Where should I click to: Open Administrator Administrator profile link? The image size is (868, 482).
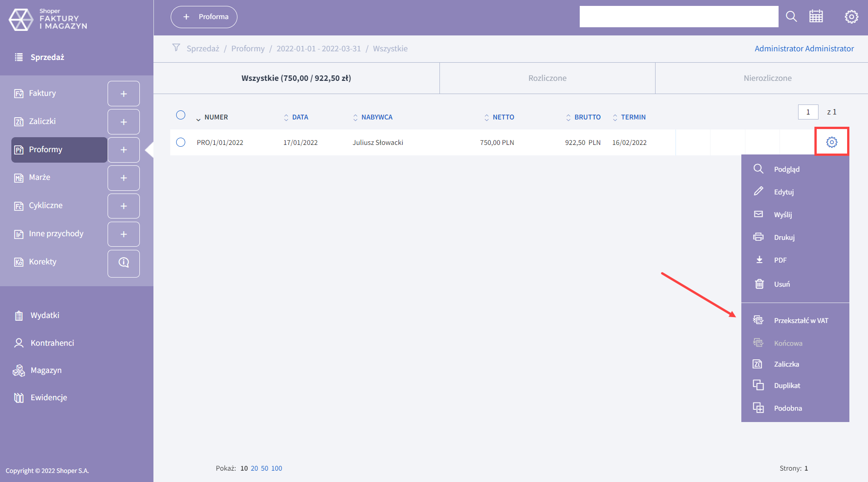coord(804,49)
